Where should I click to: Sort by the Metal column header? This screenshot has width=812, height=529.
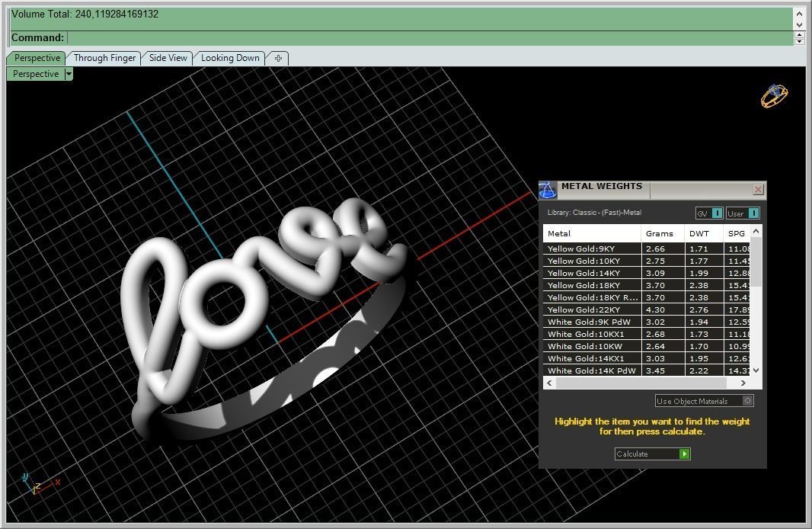[x=592, y=234]
